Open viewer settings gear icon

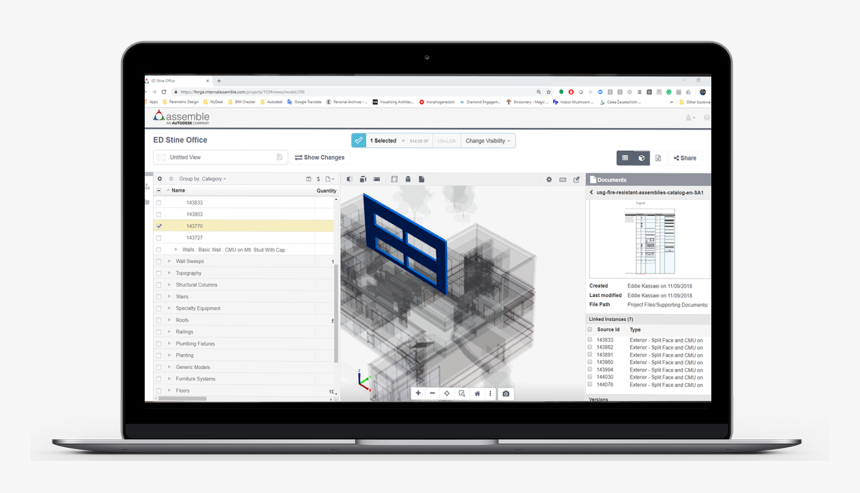click(x=548, y=180)
